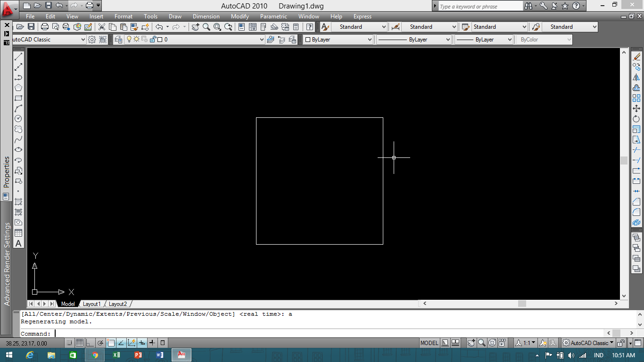This screenshot has width=644, height=362.
Task: Toggle Grid display in the status bar
Action: (x=79, y=343)
